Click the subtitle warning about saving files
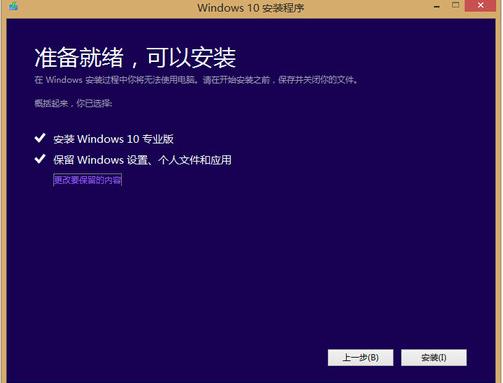The image size is (503, 383). [x=196, y=80]
